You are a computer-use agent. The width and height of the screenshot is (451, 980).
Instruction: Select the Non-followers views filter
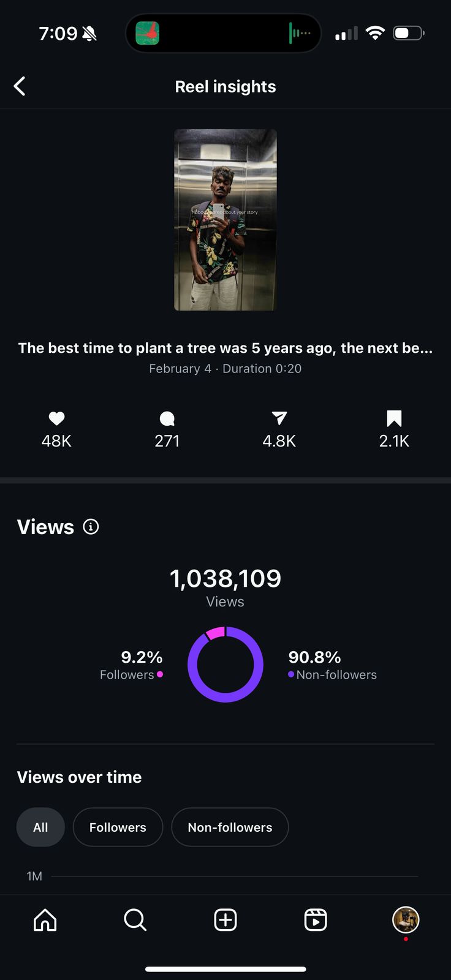230,827
